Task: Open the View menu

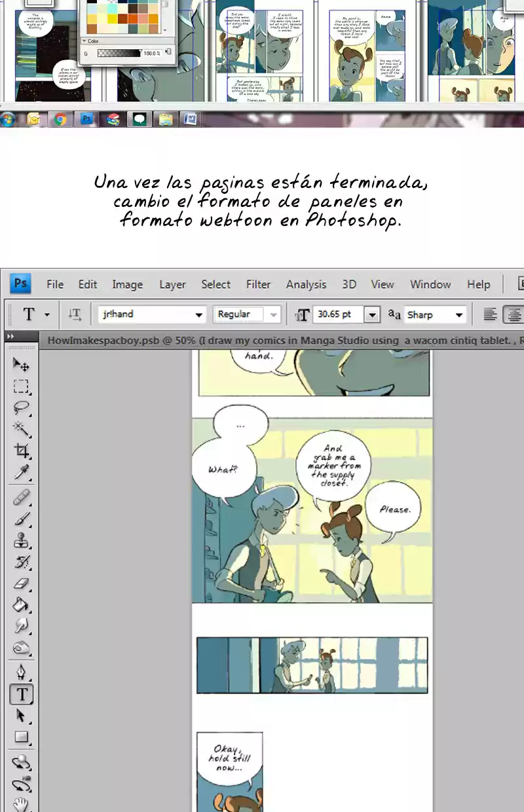Action: pyautogui.click(x=383, y=284)
